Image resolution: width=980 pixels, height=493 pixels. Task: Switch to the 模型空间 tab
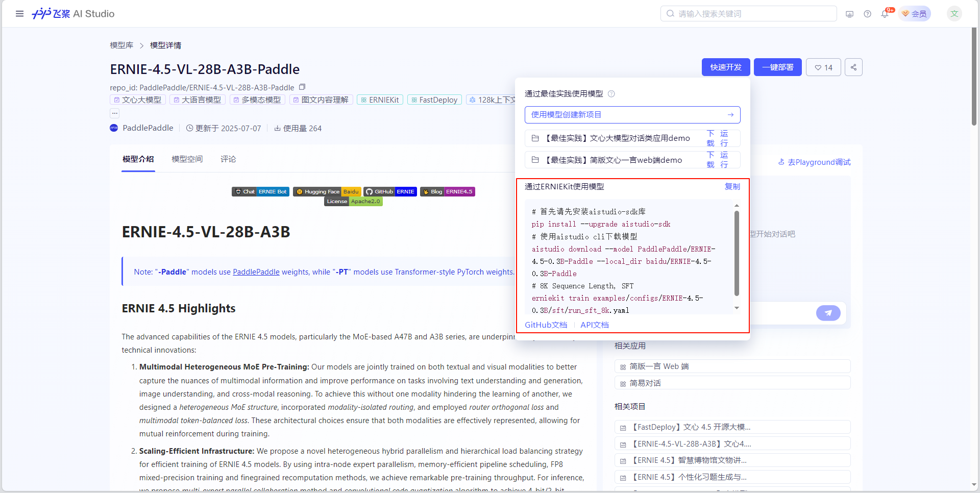187,159
